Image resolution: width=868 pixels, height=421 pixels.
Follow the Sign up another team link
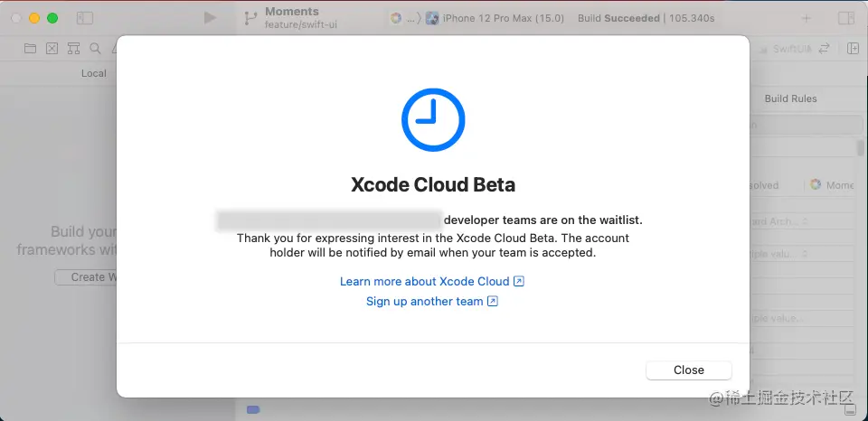[432, 302]
